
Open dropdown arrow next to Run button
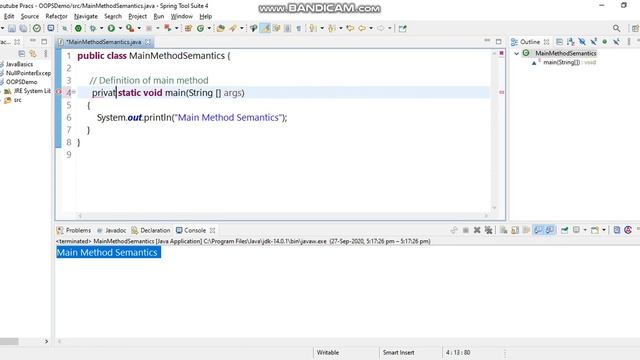click(x=120, y=28)
